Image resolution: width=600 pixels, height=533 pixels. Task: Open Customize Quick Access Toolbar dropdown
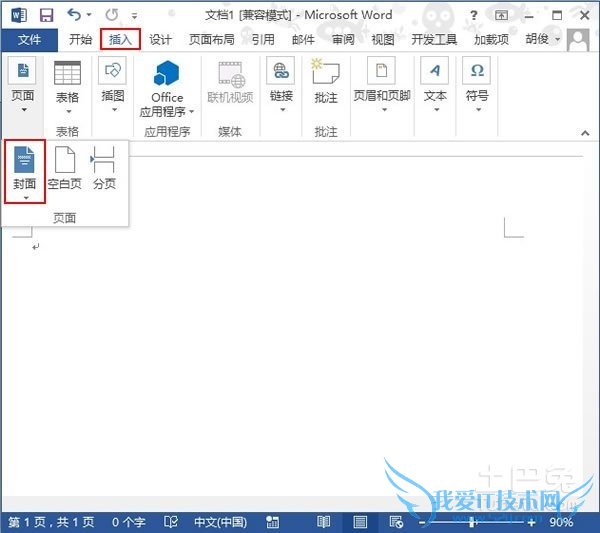click(134, 16)
